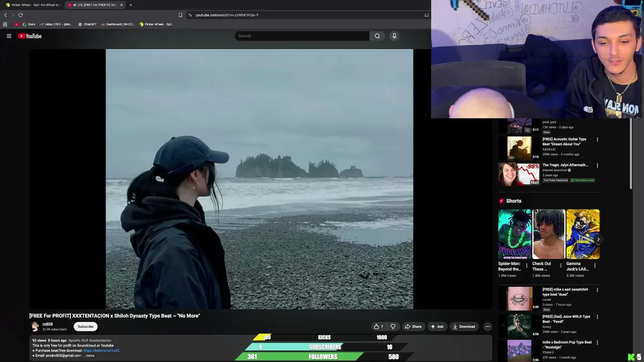Close the YouTube browser tab
644x362 pixels.
click(121, 5)
